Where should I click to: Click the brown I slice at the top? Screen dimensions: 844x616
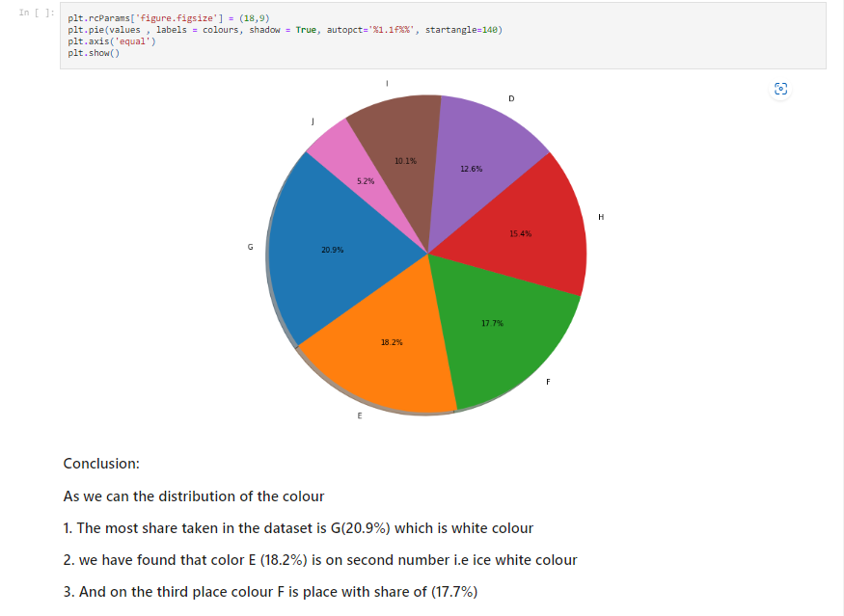pos(403,161)
